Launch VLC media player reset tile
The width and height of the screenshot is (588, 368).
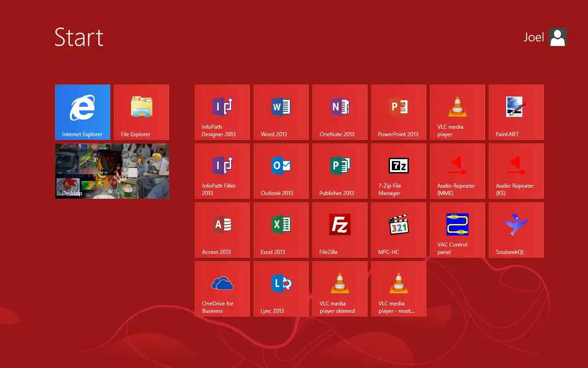(399, 289)
